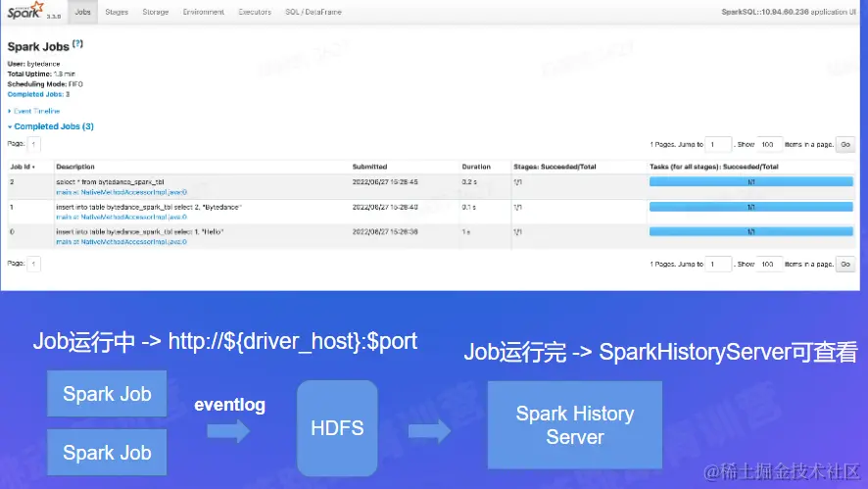
Task: Select page 1 in the bottom pager
Action: click(x=33, y=264)
